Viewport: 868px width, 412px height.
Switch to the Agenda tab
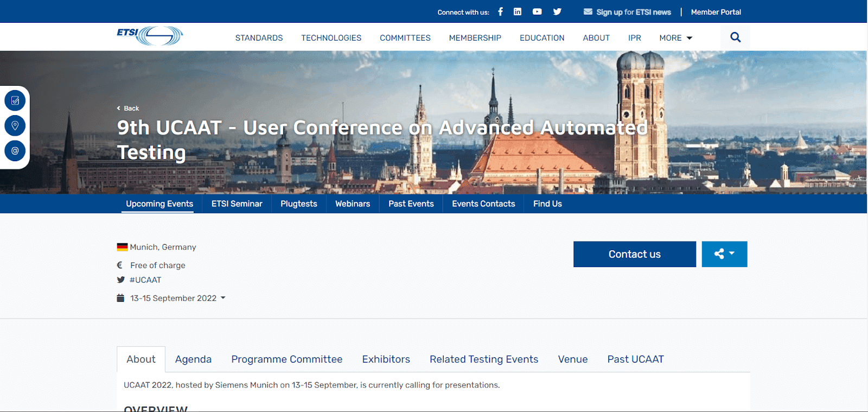pyautogui.click(x=193, y=359)
